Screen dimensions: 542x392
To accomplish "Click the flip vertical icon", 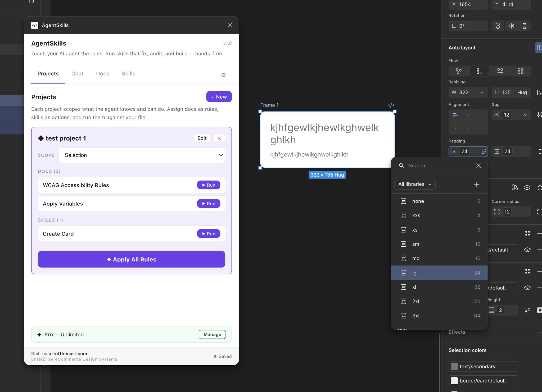I will [524, 26].
